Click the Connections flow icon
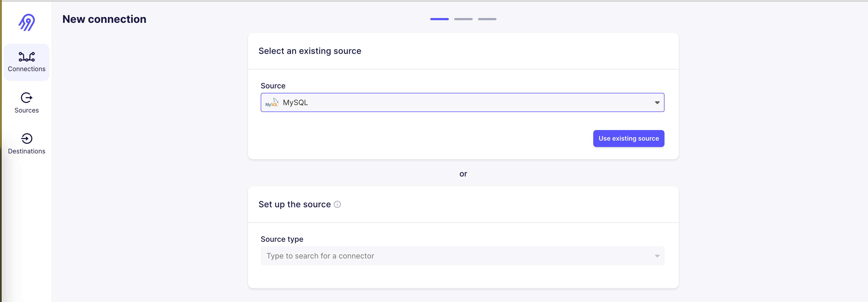Viewport: 868px width, 302px height. coord(26,57)
